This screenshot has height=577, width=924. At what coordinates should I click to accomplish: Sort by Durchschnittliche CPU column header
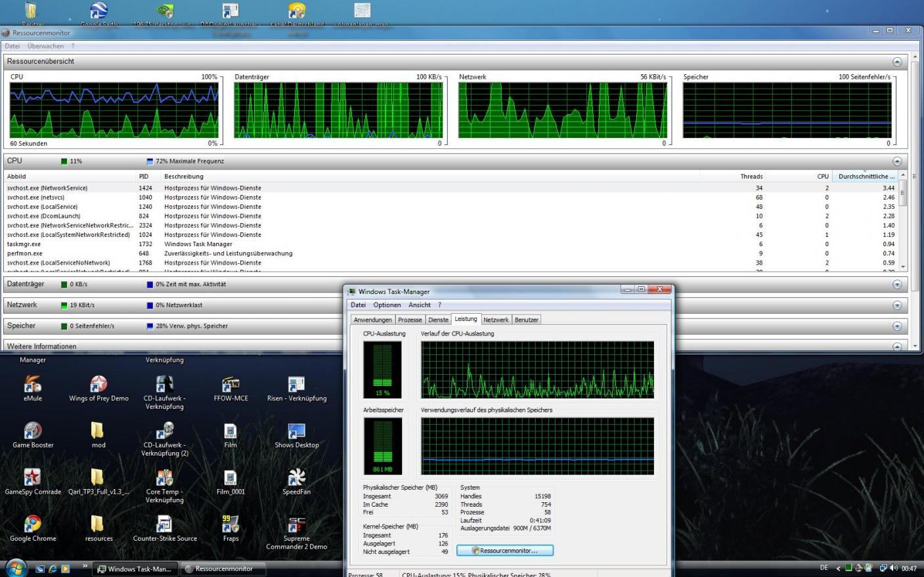tap(865, 177)
